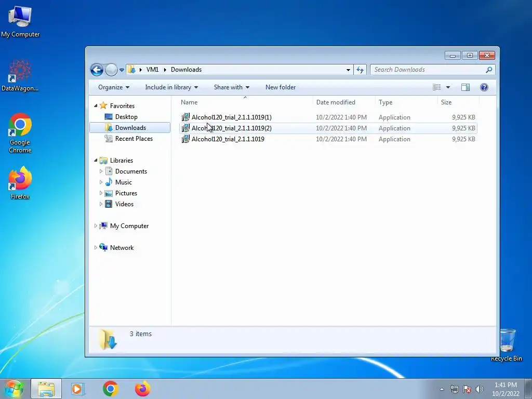Sort by Size column header
This screenshot has height=399, width=532.
(458, 102)
